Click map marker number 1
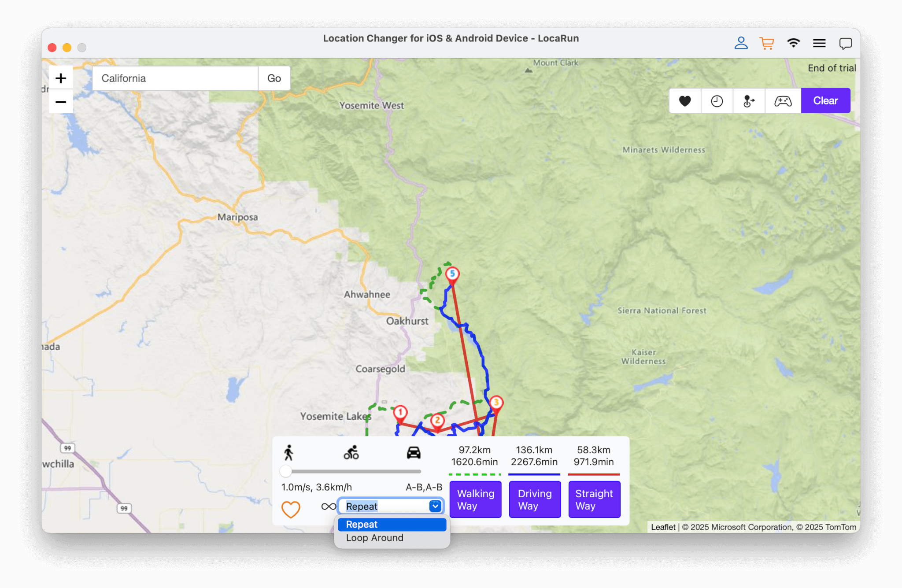The width and height of the screenshot is (902, 588). tap(400, 413)
